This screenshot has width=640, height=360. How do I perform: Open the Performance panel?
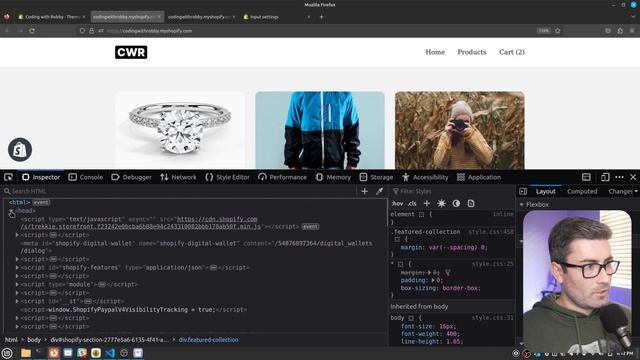[282, 177]
